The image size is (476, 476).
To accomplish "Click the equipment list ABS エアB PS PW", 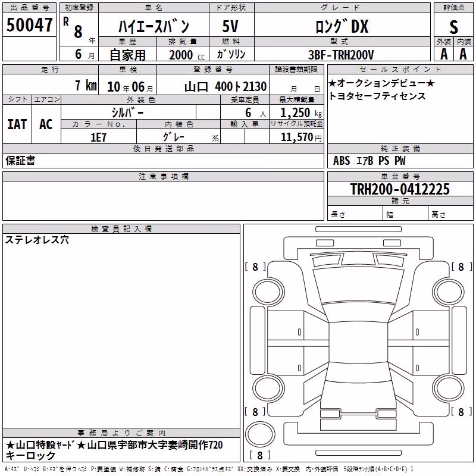I will [x=369, y=161].
